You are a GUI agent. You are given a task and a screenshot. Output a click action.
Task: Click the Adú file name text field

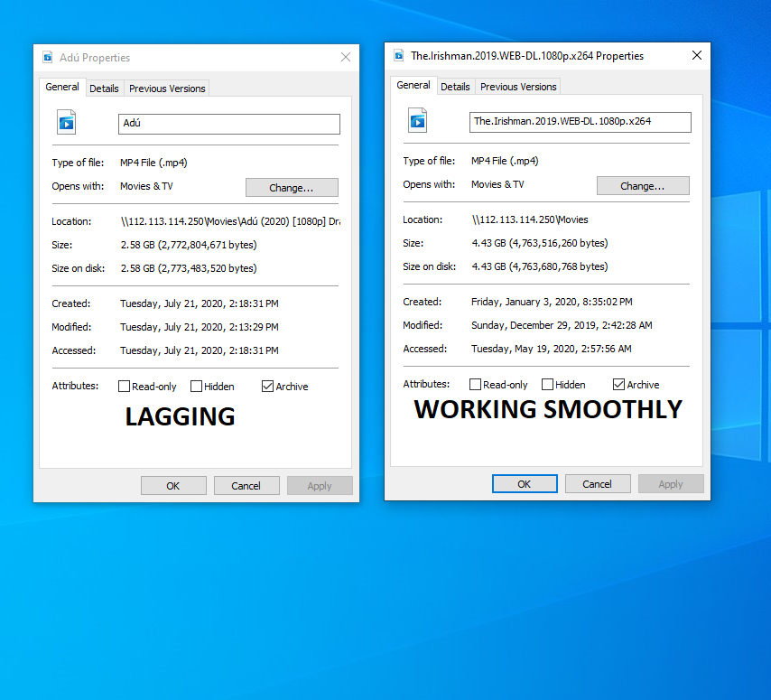click(x=229, y=124)
